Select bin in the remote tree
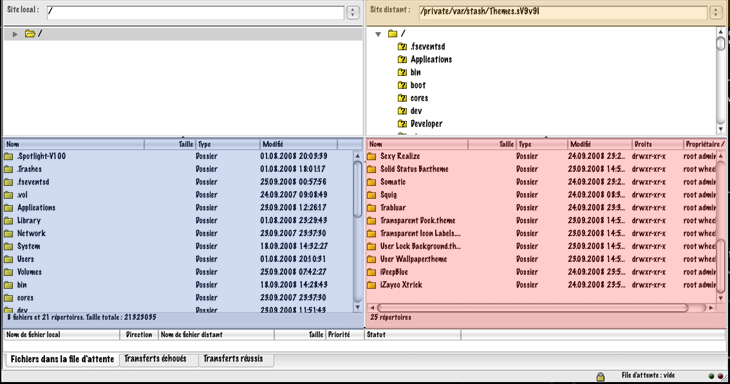 coord(415,72)
